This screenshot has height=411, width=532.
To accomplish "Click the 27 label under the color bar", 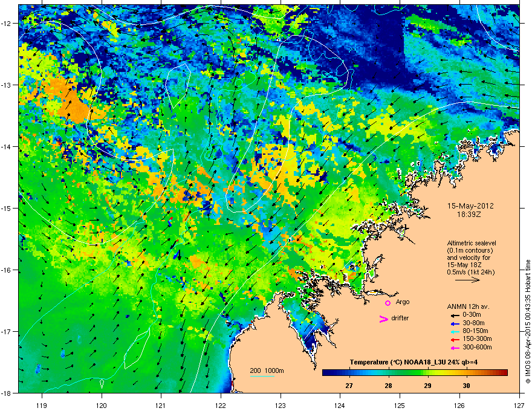I will click(349, 386).
